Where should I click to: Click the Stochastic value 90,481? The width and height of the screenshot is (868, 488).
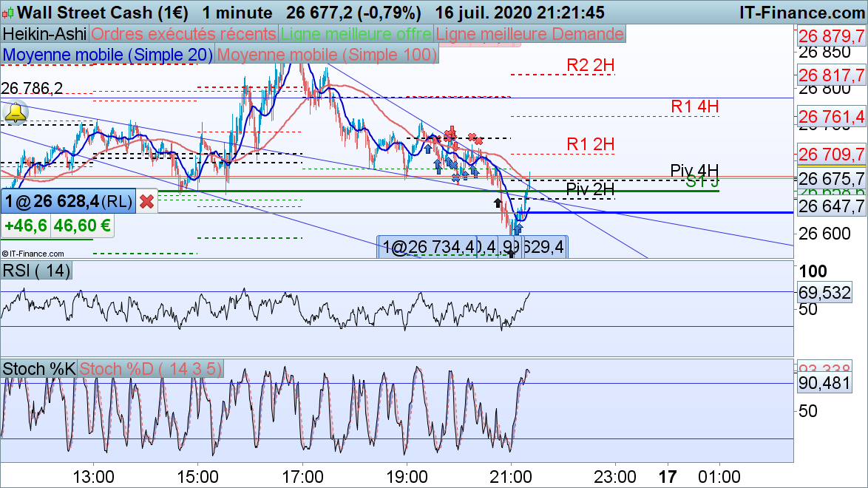click(x=824, y=383)
